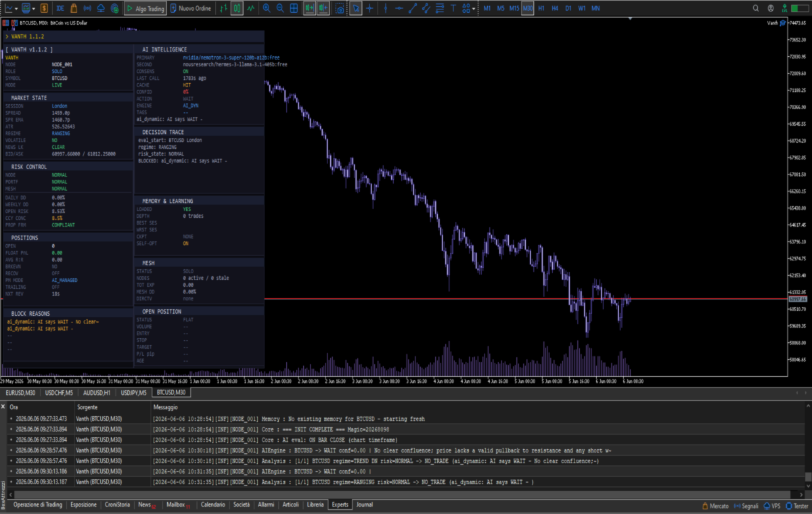812x514 pixels.
Task: Open Mercato in the status bar
Action: coord(715,505)
